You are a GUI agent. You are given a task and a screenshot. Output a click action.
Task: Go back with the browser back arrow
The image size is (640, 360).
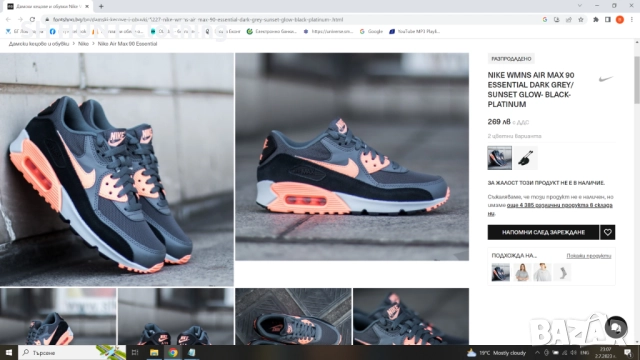point(8,19)
